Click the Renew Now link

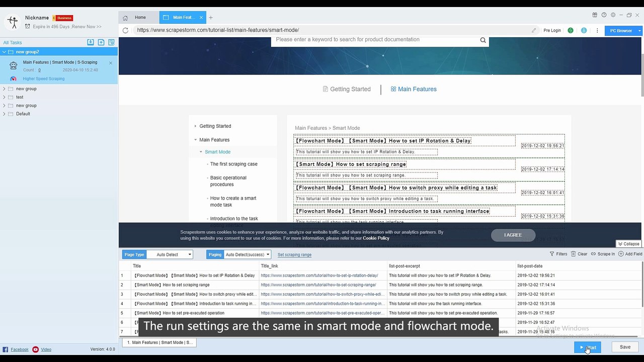click(86, 27)
